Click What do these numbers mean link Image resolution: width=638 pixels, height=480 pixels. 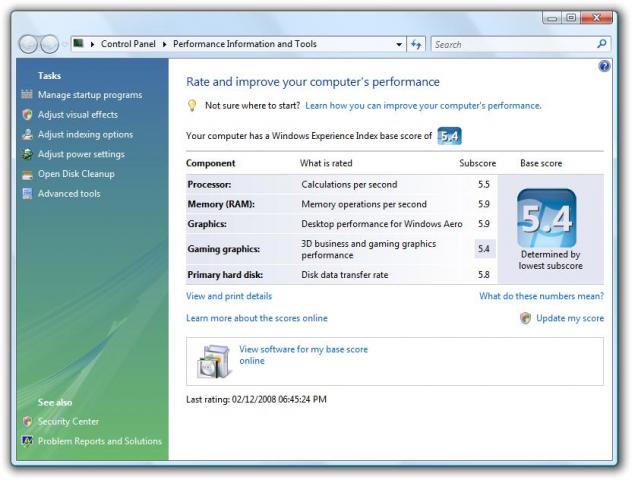click(x=541, y=296)
